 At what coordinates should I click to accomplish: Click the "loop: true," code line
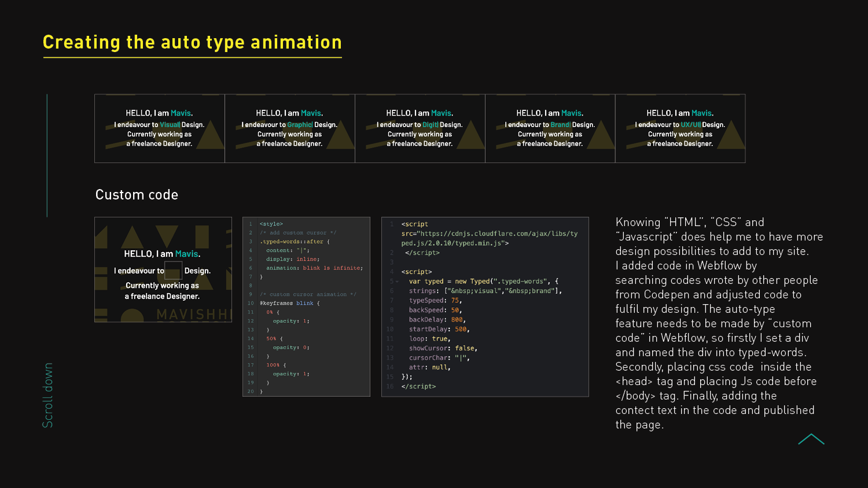429,339
